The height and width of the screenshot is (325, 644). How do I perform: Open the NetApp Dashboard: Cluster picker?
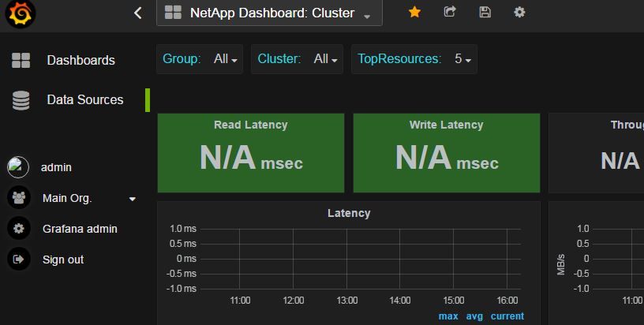pos(269,13)
